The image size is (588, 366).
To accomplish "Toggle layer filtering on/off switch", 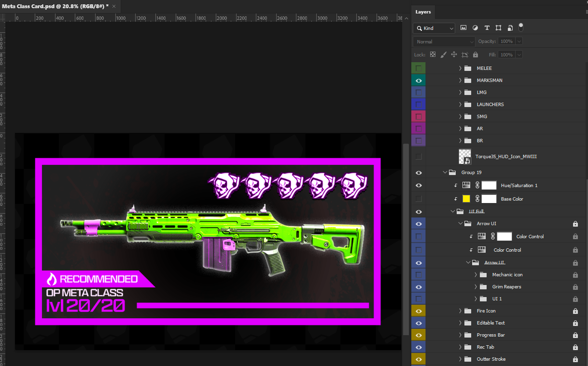I will click(x=521, y=27).
